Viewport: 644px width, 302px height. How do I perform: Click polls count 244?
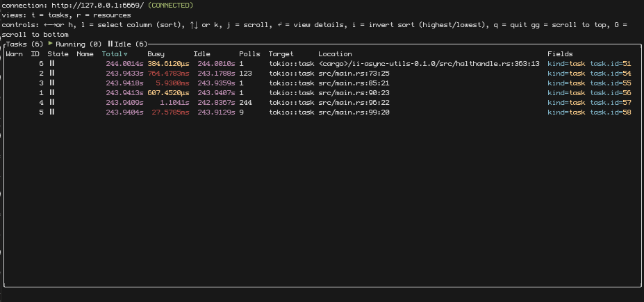click(x=246, y=103)
